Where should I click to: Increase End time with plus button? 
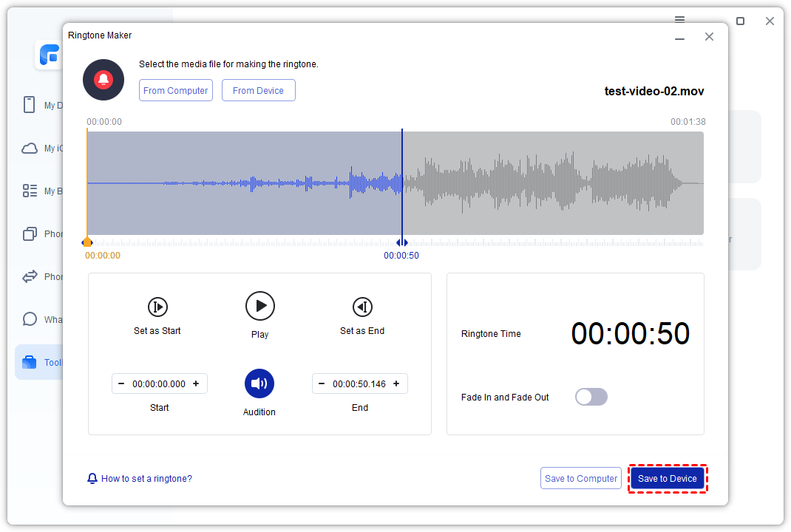pos(396,383)
